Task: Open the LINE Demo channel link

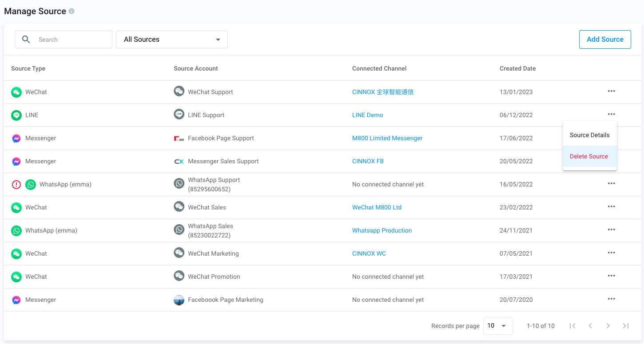Action: [x=367, y=115]
